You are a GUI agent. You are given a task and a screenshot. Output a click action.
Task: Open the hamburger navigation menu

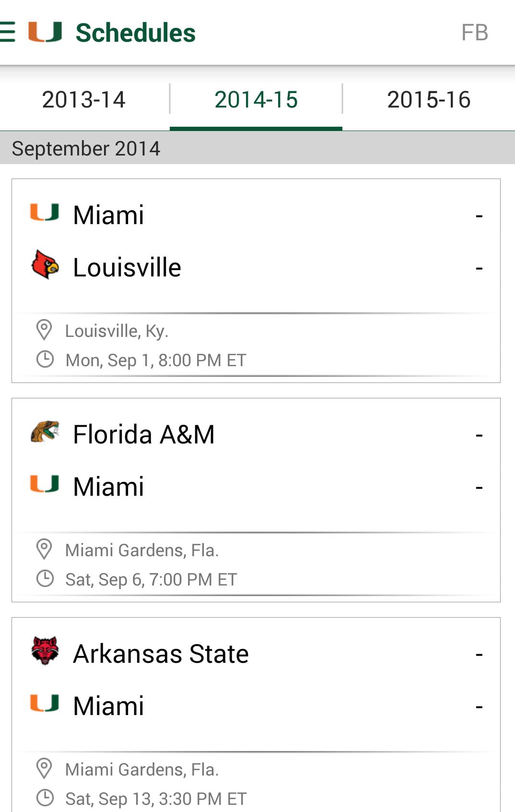click(8, 32)
